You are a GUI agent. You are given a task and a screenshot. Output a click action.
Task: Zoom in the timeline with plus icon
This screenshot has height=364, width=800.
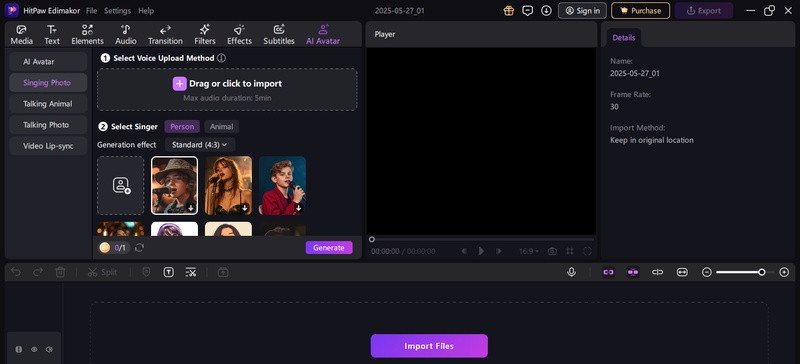[784, 272]
